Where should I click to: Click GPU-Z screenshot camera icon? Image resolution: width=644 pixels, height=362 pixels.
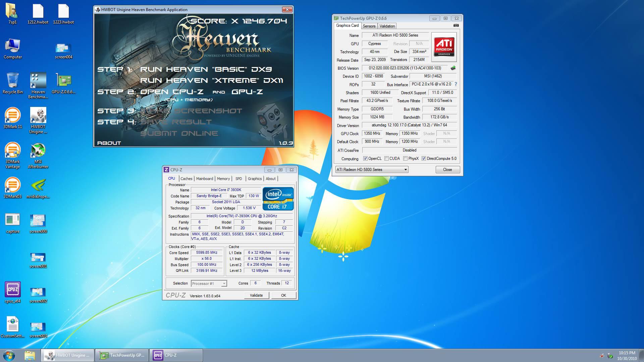point(456,25)
